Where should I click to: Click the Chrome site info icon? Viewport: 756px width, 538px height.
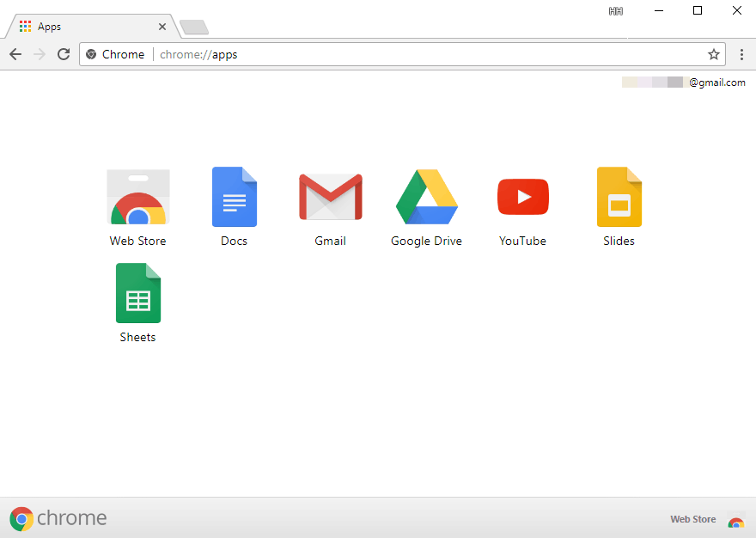[x=91, y=54]
